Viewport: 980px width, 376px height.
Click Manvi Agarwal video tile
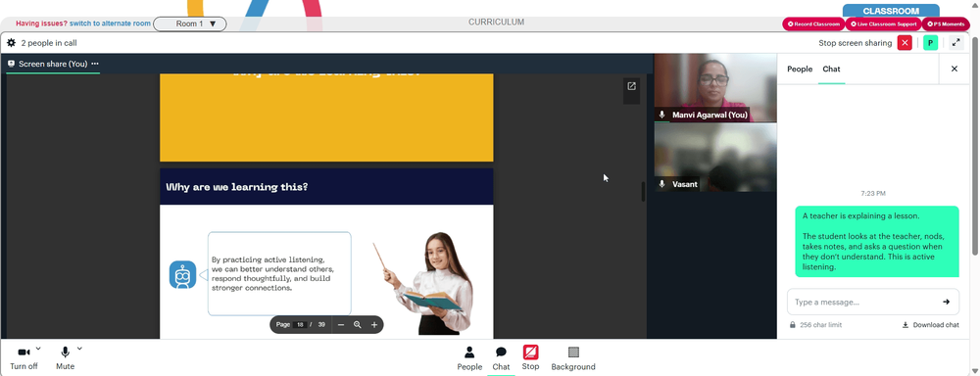point(715,87)
